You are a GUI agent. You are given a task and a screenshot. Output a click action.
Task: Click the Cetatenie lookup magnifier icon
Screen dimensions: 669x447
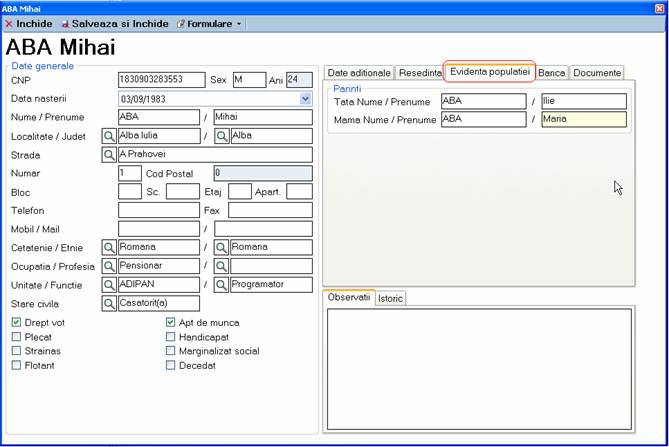109,247
